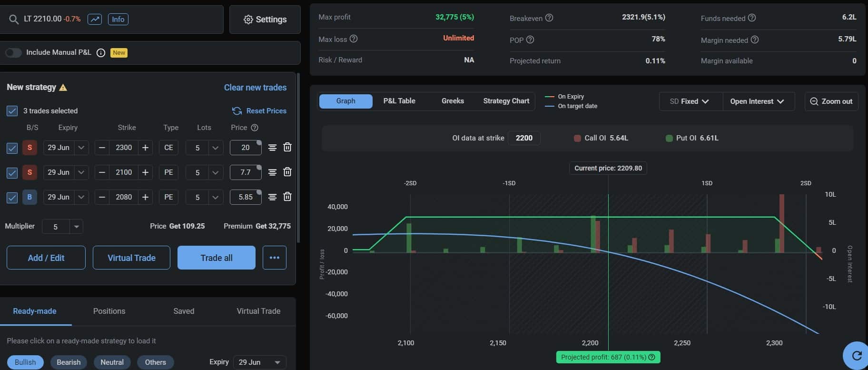This screenshot has width=868, height=370.
Task: Select Bearish strategy filter
Action: tap(69, 362)
